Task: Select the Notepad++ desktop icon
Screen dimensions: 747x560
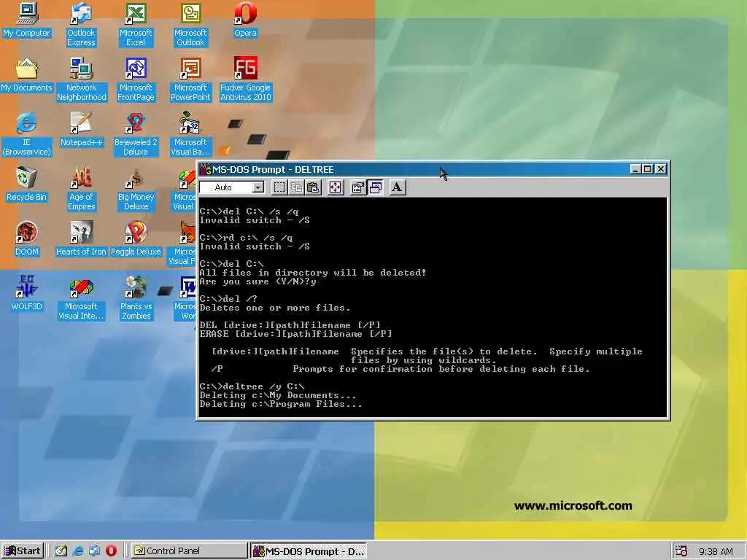Action: click(x=82, y=130)
